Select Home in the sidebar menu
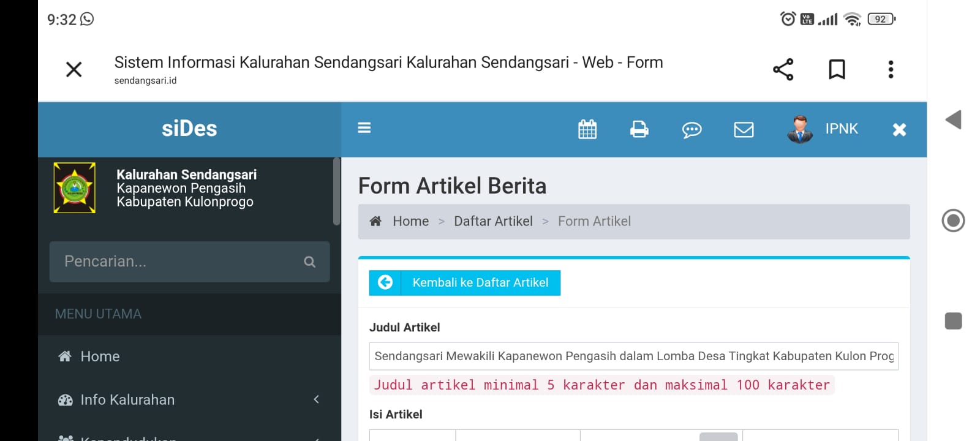Image resolution: width=980 pixels, height=441 pixels. pyautogui.click(x=100, y=356)
